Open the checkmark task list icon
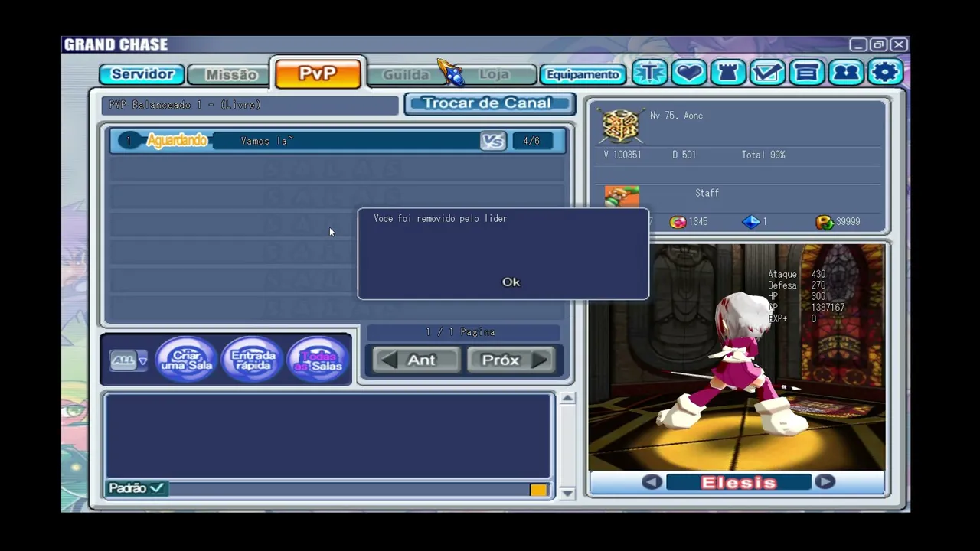Image resolution: width=980 pixels, height=551 pixels. point(767,73)
